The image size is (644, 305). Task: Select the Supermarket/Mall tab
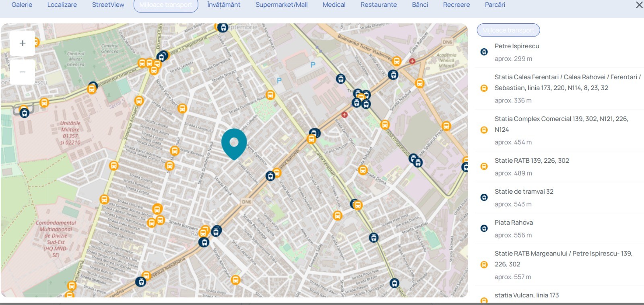[281, 5]
